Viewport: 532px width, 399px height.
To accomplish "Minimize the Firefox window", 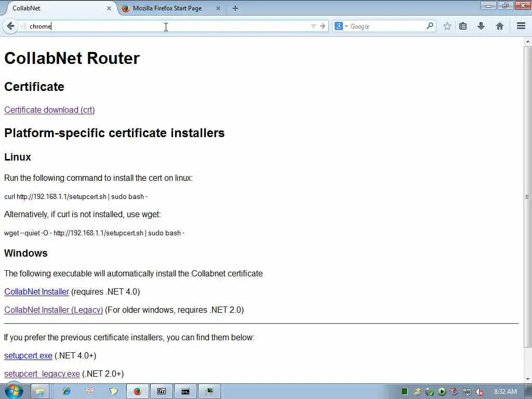I will tap(488, 6).
